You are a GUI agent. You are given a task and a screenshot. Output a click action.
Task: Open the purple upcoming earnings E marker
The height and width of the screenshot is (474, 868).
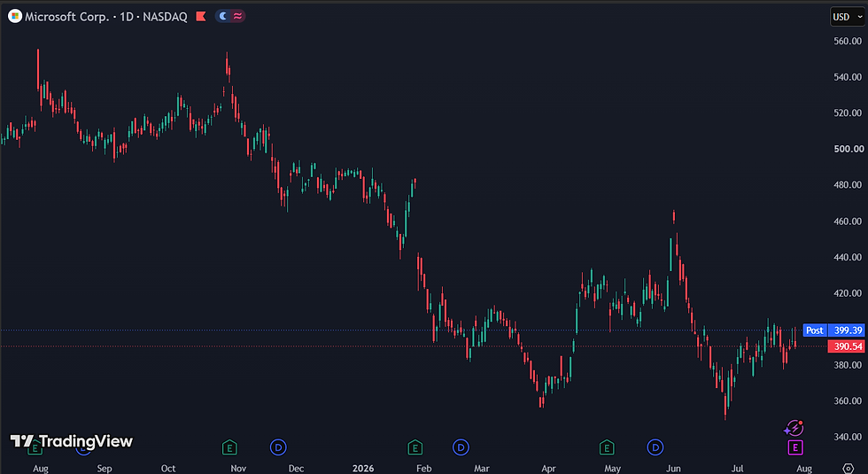(795, 447)
